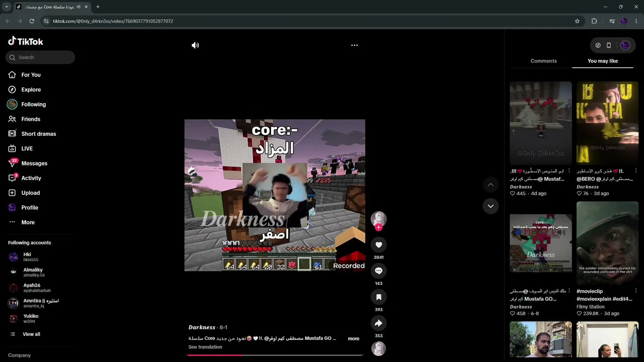Open options for the @BERO recommended video
The image size is (644, 362).
tap(636, 171)
